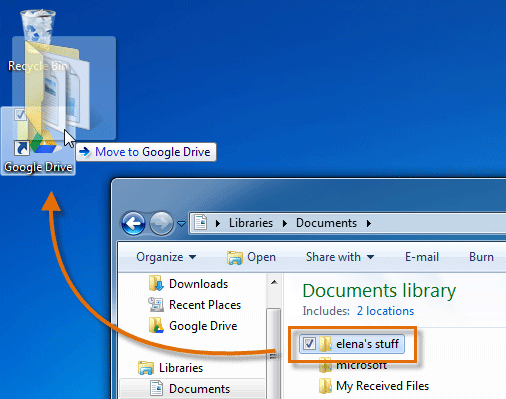The height and width of the screenshot is (399, 506).
Task: Click the E-mail toolbar button
Action: (422, 257)
